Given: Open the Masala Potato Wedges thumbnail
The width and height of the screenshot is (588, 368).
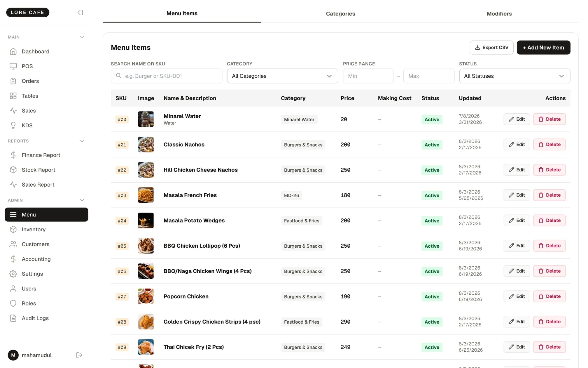Looking at the screenshot, I should (x=146, y=221).
